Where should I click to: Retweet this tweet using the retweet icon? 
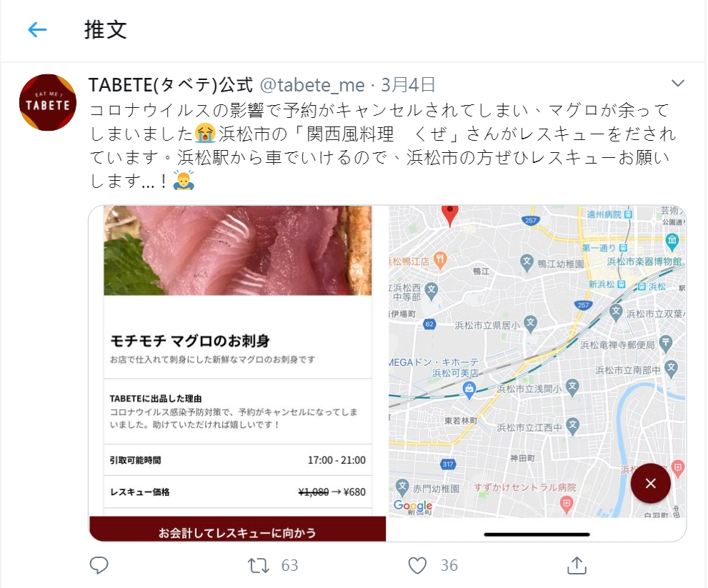point(259,565)
